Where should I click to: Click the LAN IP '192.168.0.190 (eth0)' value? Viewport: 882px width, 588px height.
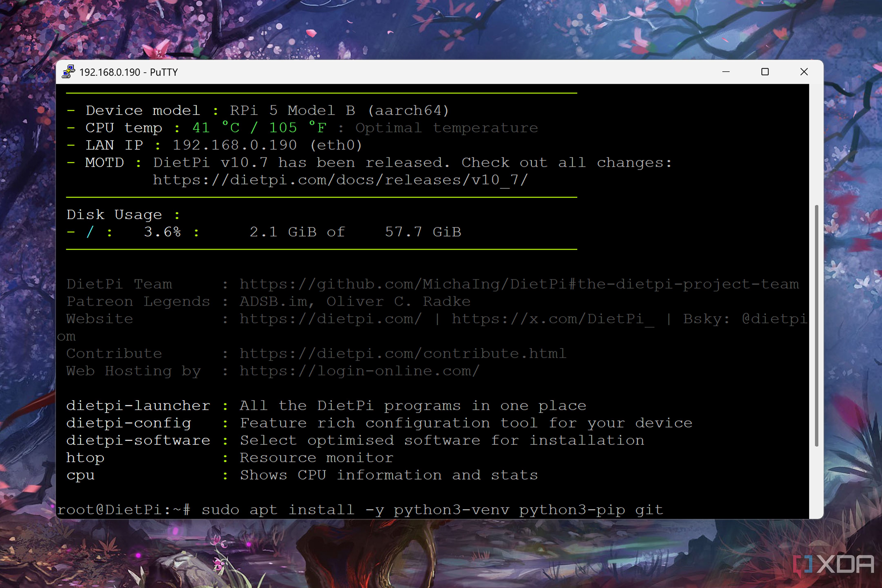(267, 145)
